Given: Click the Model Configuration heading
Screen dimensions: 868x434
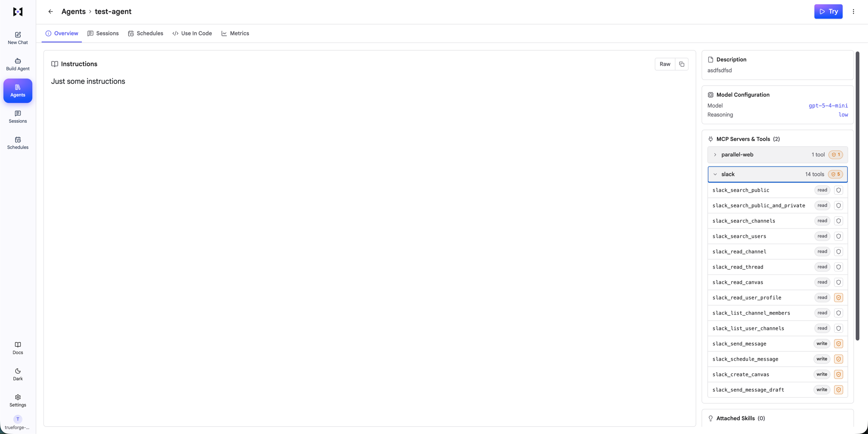Looking at the screenshot, I should 743,95.
